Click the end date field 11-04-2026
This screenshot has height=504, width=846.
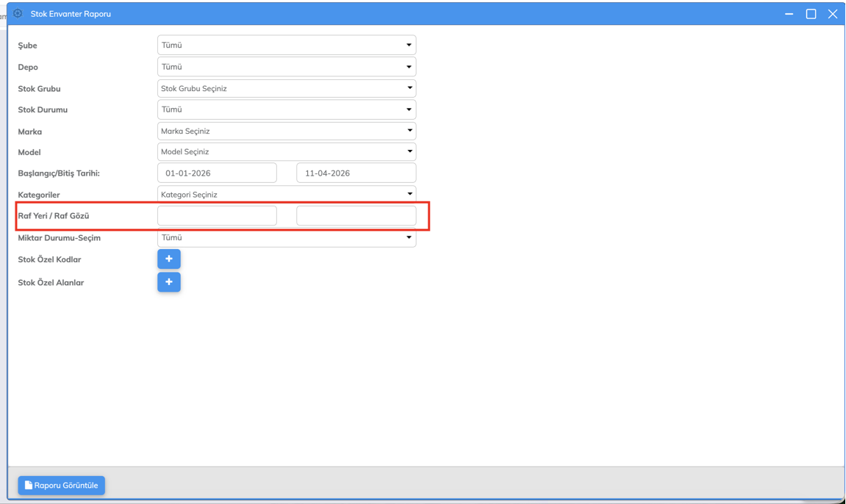(356, 173)
